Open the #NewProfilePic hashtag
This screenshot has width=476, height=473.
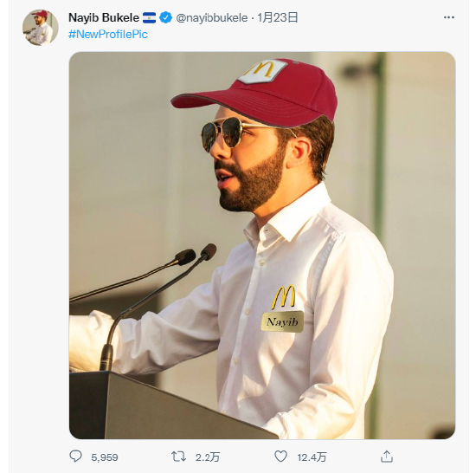tap(108, 34)
